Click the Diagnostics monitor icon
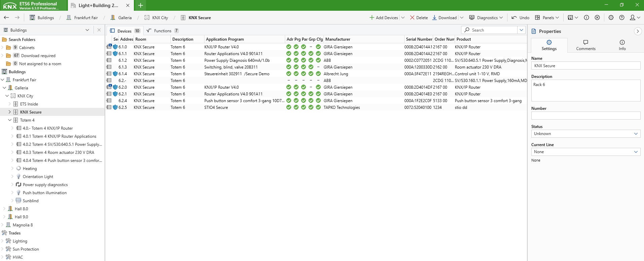Viewport: 644px width, 261px height. pyautogui.click(x=472, y=17)
